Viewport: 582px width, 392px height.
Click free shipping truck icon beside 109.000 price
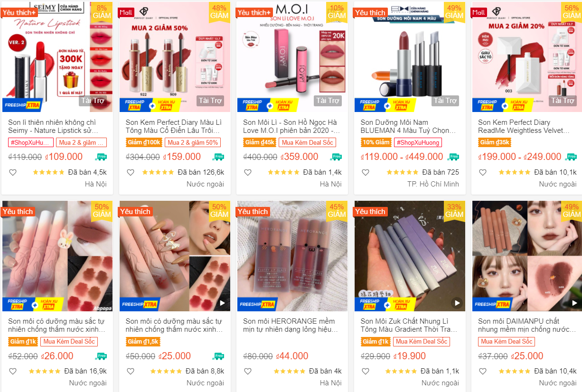[102, 157]
